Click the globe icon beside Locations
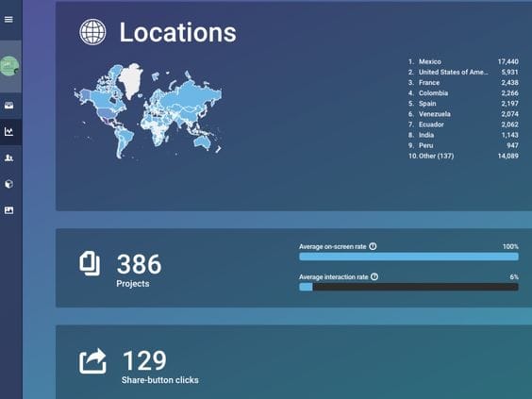This screenshot has height=399, width=532. [92, 32]
